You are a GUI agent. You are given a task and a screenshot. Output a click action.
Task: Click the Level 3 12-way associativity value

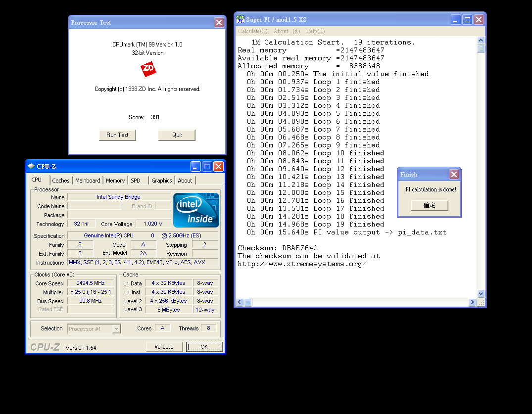205,310
